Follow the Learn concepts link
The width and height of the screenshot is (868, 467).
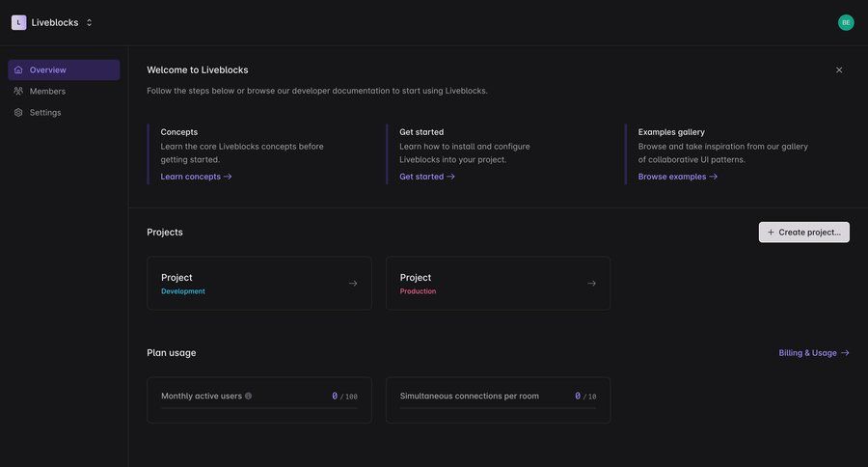click(196, 177)
